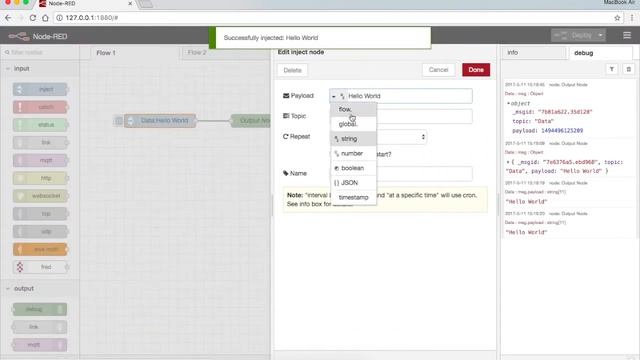Cancel editing the inject node

tap(438, 70)
